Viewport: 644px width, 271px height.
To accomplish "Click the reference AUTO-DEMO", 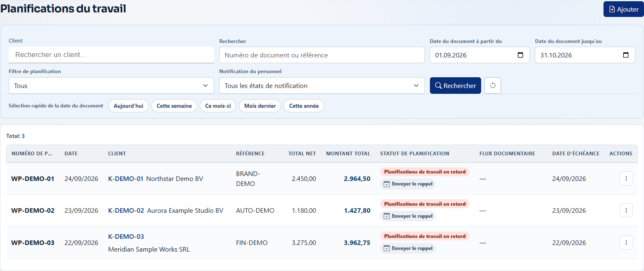I will point(255,210).
